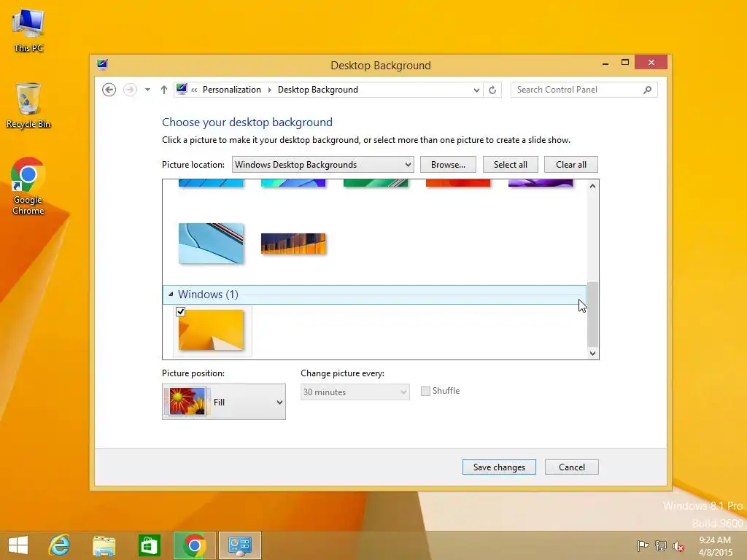Switch to Chrome in the taskbar
This screenshot has width=747, height=560.
(194, 545)
